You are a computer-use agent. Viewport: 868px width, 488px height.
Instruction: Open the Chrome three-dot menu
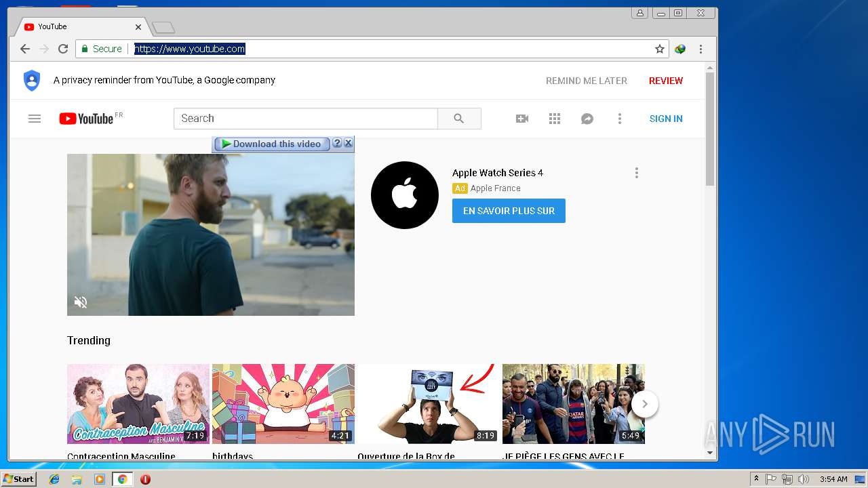click(x=701, y=49)
